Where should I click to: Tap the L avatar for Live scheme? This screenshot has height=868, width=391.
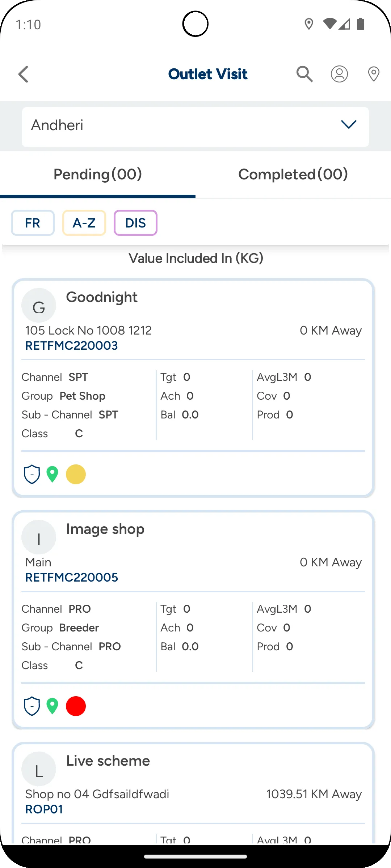pos(39,769)
